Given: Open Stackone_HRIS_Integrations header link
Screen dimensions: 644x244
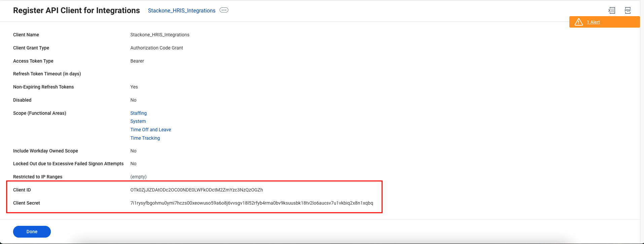Looking at the screenshot, I should (x=182, y=10).
